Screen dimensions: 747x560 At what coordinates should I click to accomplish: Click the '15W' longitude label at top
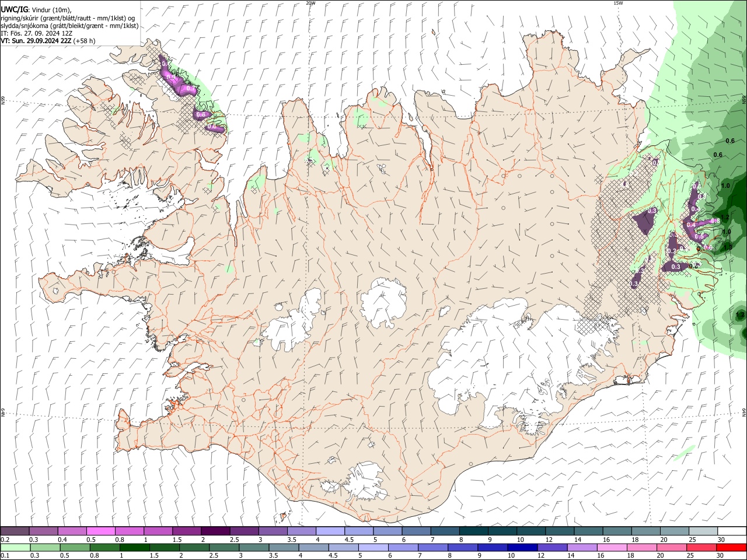[618, 3]
